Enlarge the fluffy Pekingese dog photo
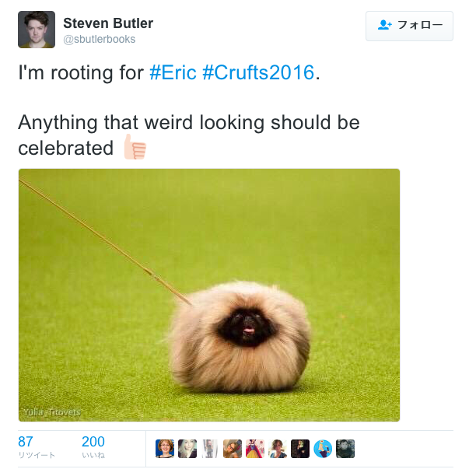This screenshot has width=469, height=476. [209, 295]
